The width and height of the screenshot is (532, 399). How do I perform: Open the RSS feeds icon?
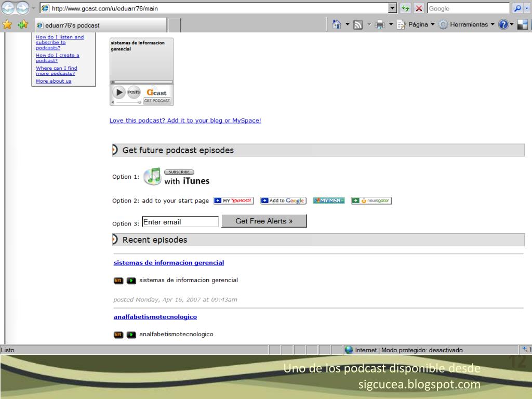tap(358, 25)
